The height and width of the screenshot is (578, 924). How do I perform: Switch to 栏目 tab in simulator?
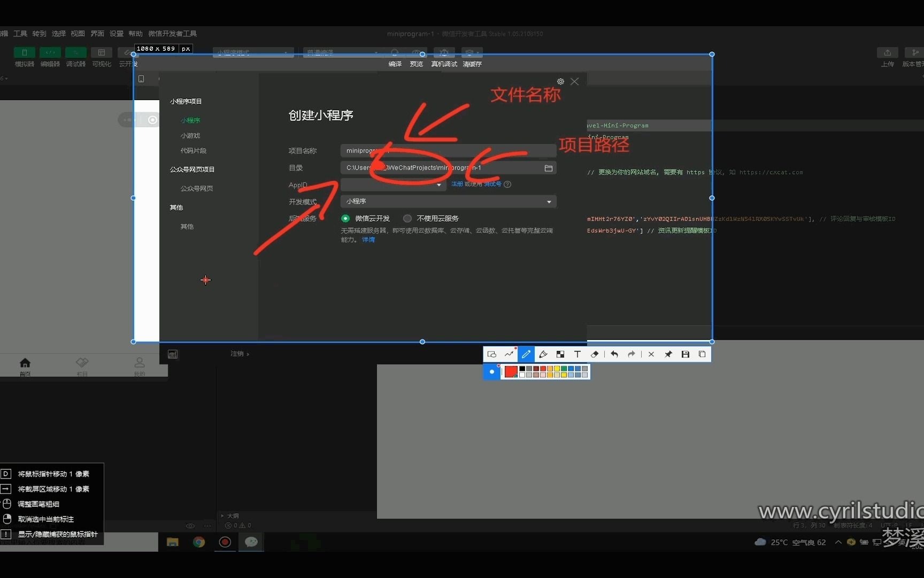82,367
